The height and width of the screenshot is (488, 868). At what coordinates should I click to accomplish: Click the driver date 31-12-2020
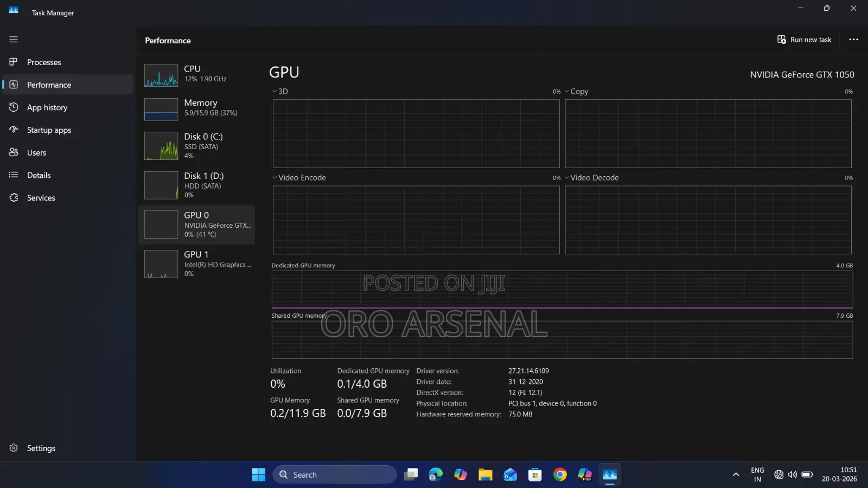coord(526,382)
